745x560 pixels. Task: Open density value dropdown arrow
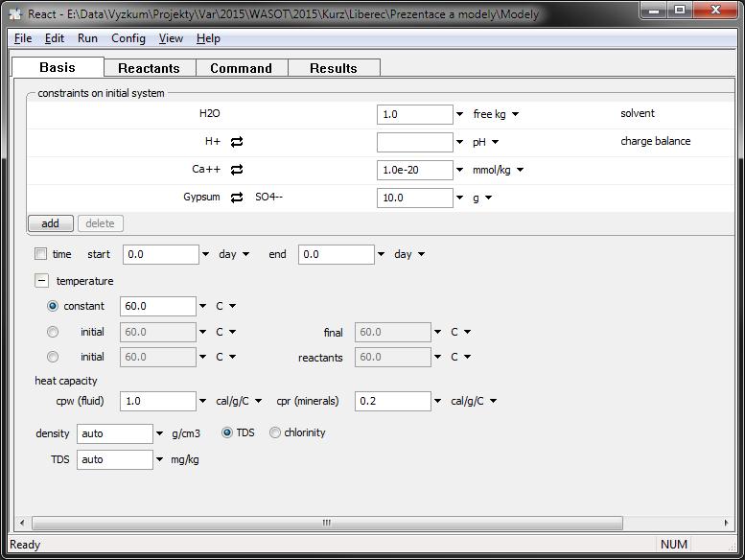pyautogui.click(x=159, y=433)
